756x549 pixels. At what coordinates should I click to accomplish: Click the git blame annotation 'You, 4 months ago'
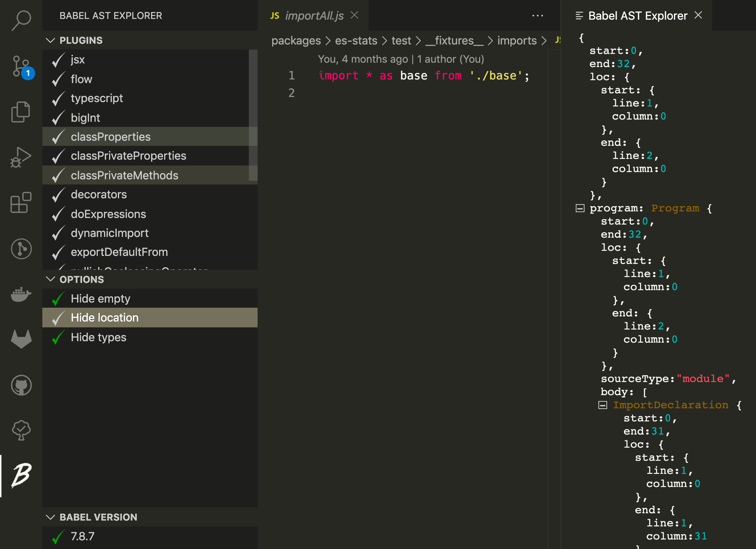[x=401, y=59]
